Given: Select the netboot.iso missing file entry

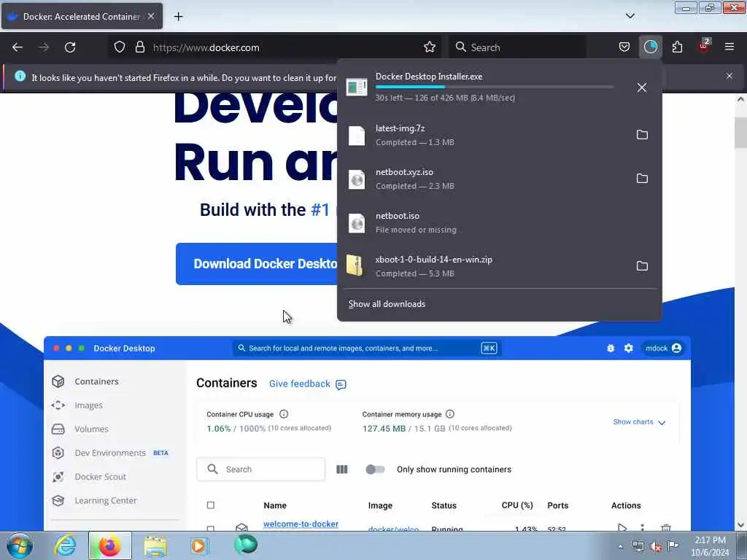Looking at the screenshot, I should [x=499, y=223].
